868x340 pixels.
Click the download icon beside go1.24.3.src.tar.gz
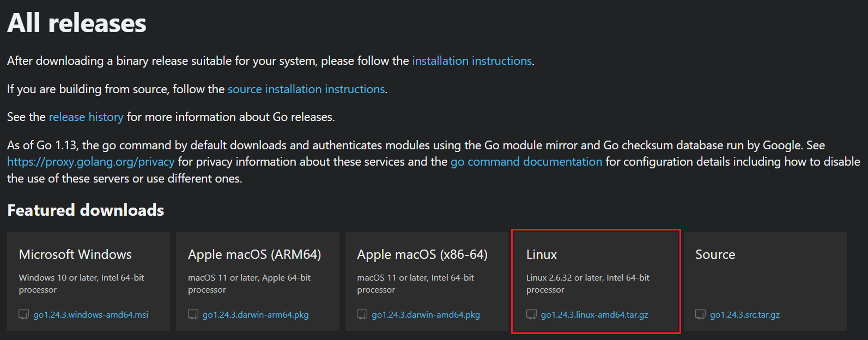point(700,315)
